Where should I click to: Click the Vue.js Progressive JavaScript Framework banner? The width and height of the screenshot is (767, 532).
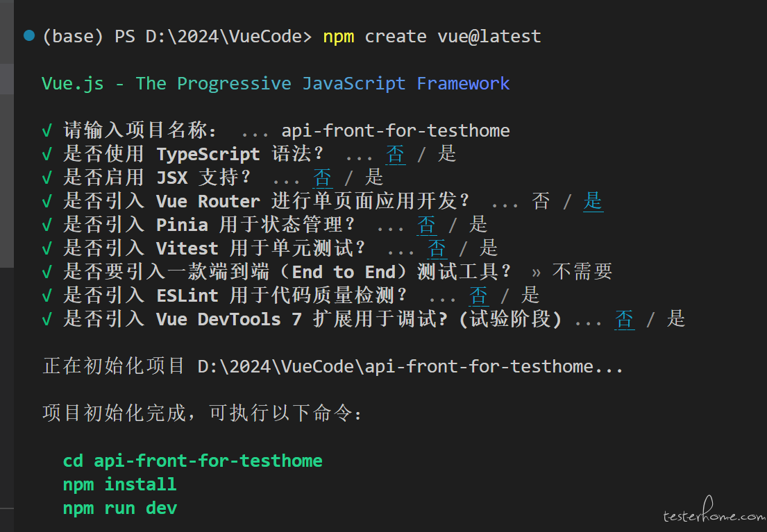[276, 84]
